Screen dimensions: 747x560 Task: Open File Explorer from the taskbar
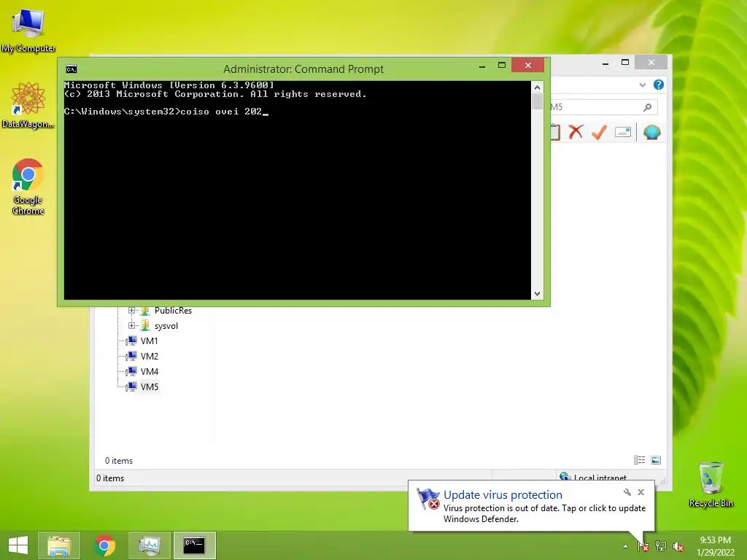58,545
